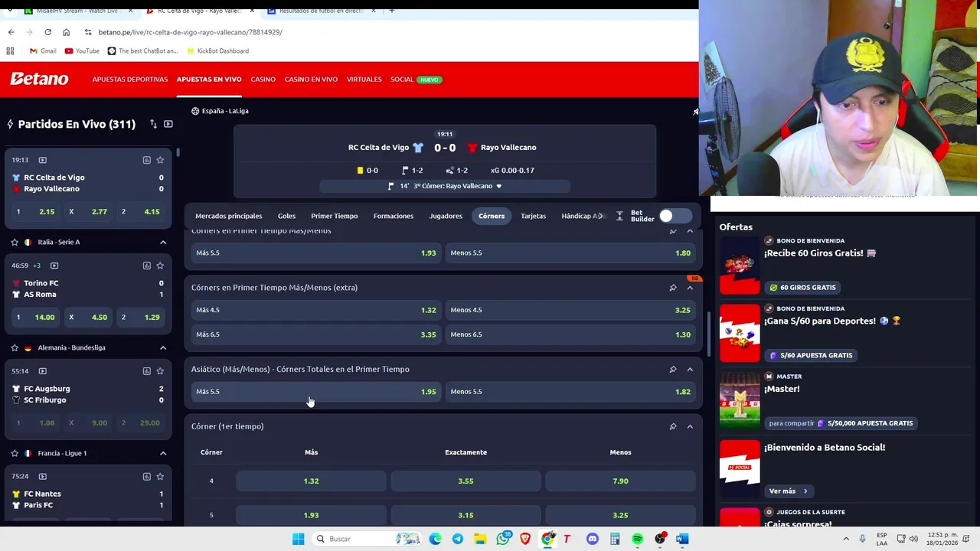Toggle the Bet Builder switch
This screenshot has width=980, height=551.
[x=675, y=216]
